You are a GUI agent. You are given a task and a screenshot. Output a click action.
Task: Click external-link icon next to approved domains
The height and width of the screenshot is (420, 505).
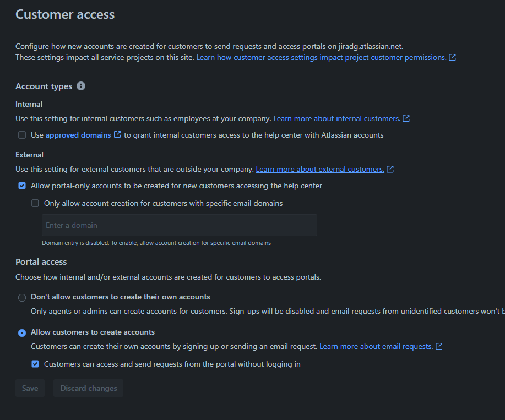pos(117,134)
